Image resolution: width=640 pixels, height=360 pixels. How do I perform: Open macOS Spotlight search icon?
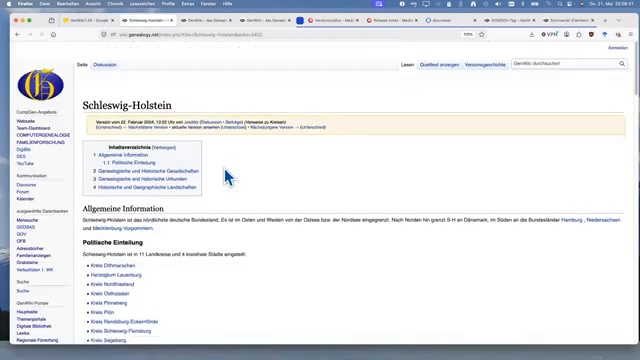pos(560,4)
